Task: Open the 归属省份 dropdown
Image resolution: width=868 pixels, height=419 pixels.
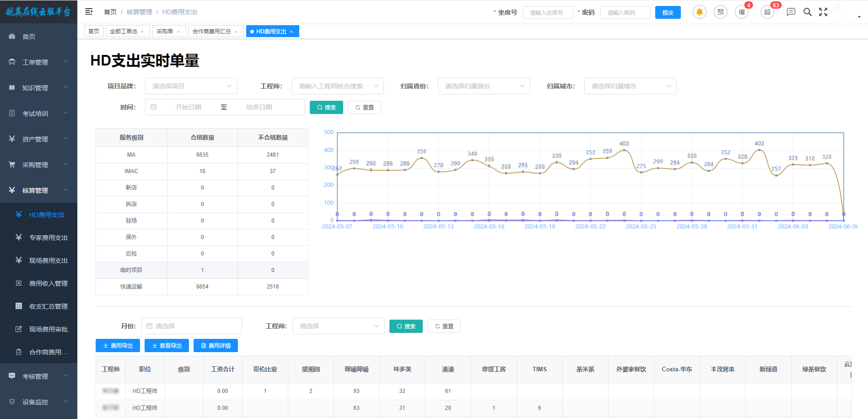Action: [484, 86]
